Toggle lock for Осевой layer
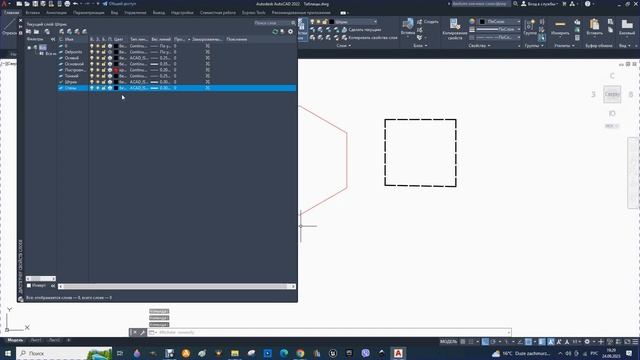 point(104,58)
